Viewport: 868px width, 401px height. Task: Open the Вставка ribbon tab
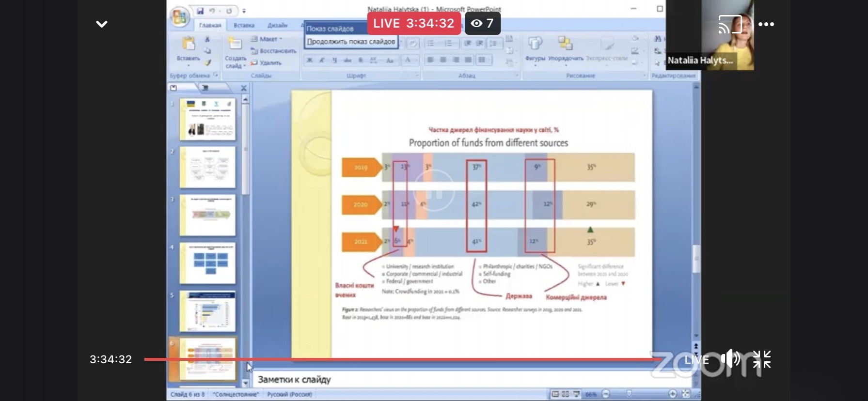(x=244, y=25)
